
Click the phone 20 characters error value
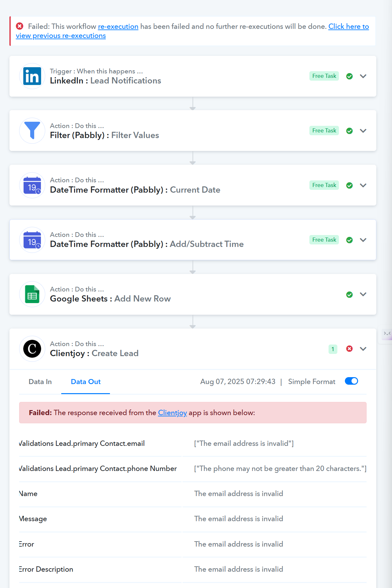click(280, 468)
